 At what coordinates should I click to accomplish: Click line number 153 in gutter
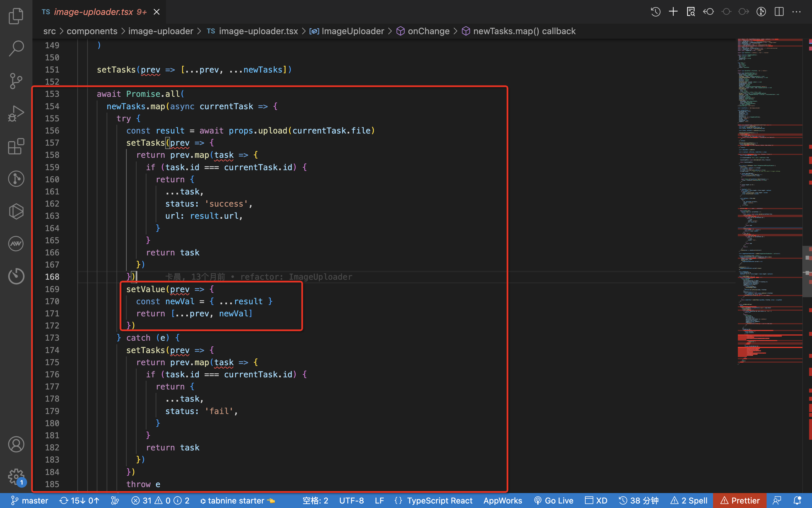(52, 94)
